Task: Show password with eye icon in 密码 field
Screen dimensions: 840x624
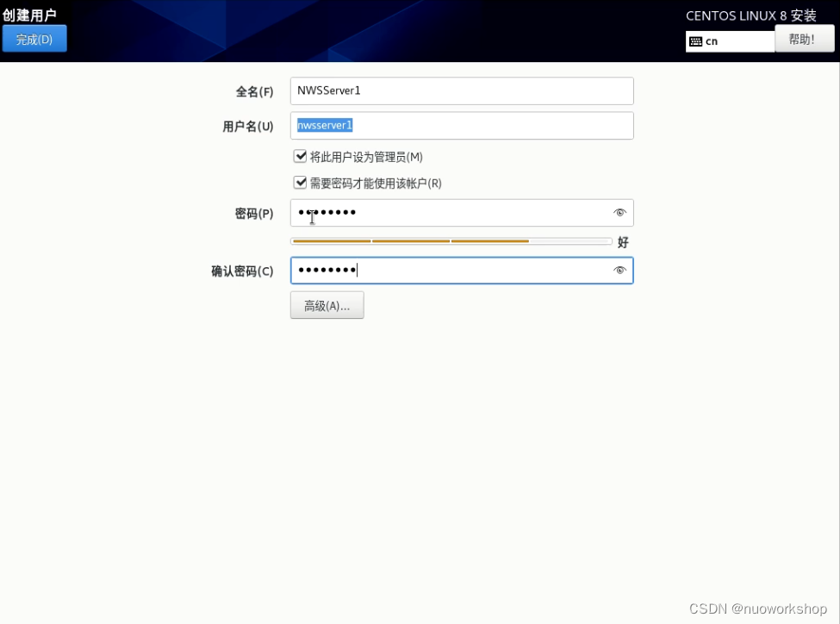Action: coord(619,213)
